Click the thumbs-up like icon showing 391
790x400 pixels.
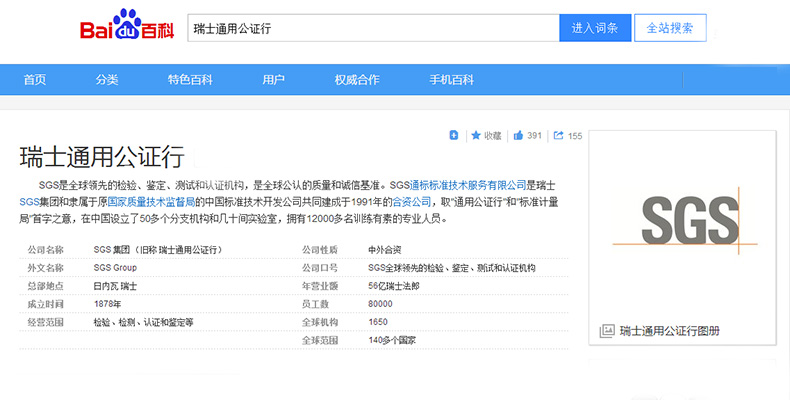518,135
